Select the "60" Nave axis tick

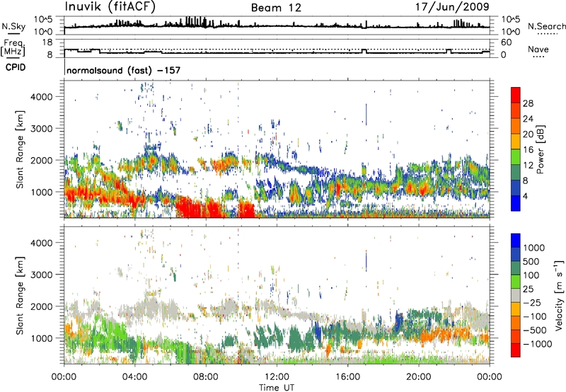506,42
